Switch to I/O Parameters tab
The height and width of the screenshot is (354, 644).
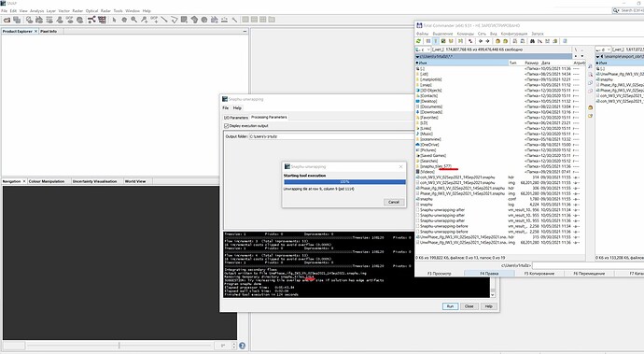point(236,118)
